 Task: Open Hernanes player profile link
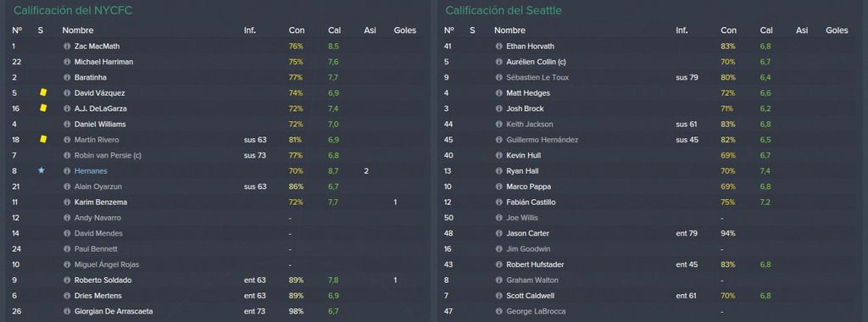(91, 171)
